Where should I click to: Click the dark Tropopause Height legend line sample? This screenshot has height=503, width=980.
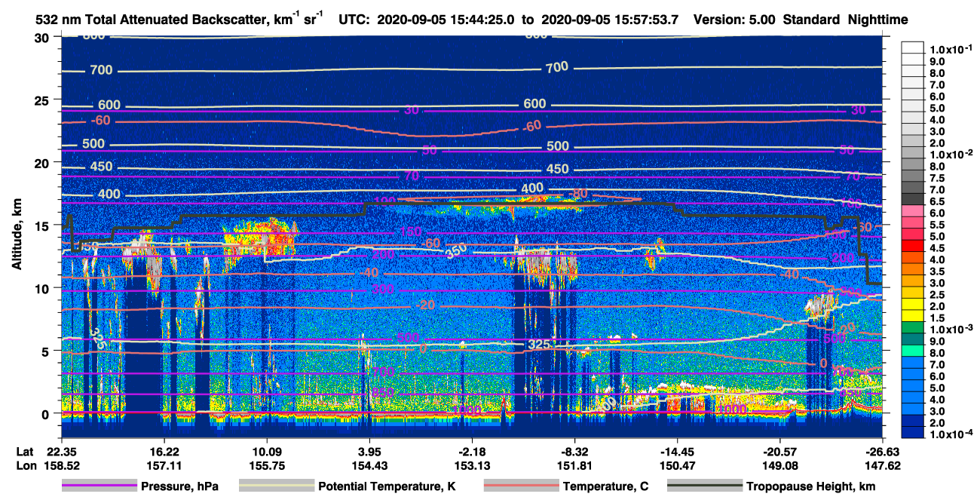tap(703, 486)
